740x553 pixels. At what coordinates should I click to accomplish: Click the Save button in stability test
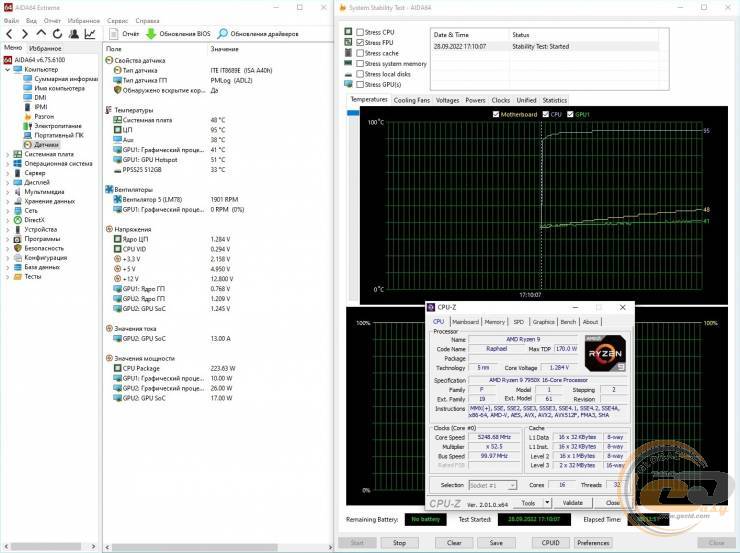point(496,543)
